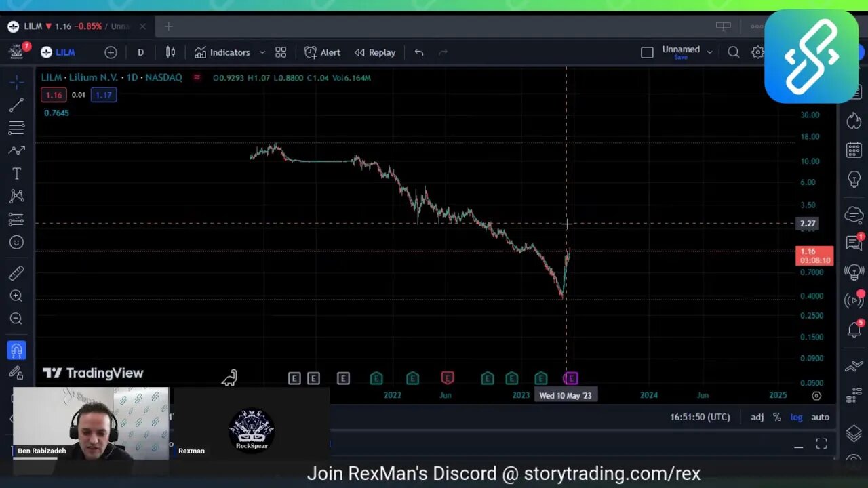
Task: Toggle stay in drawing mode lock
Action: [x=16, y=373]
